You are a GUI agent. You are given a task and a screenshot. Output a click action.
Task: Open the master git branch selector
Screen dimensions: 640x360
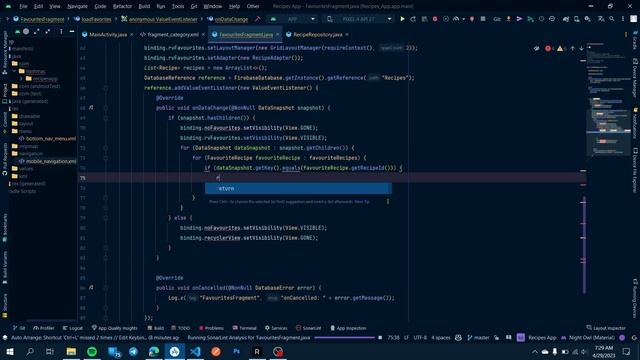point(478,338)
